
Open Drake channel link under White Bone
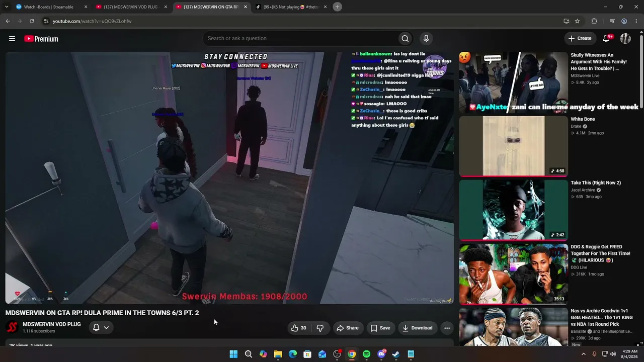[x=576, y=126]
